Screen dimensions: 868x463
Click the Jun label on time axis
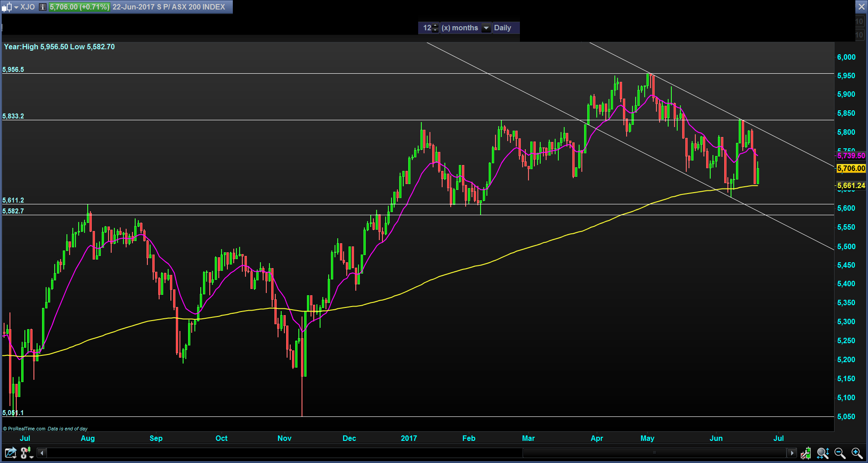(x=716, y=438)
